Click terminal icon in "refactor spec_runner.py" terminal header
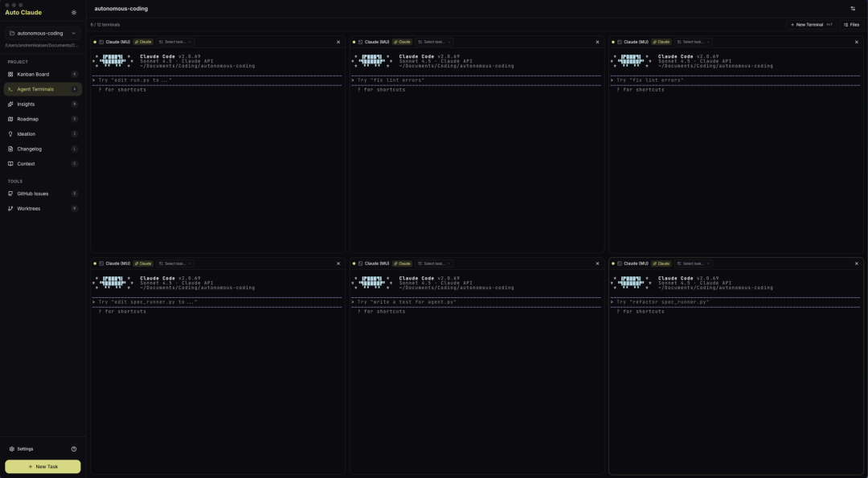This screenshot has width=868, height=478. point(620,264)
